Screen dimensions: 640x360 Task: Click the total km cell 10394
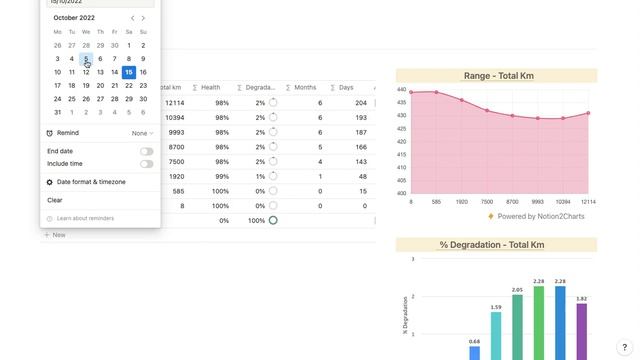coord(175,118)
